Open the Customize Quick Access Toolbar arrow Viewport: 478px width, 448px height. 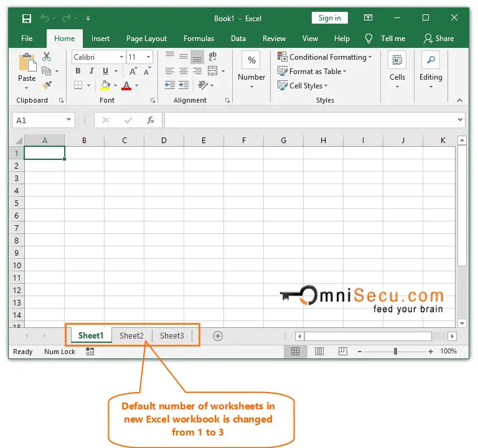(88, 19)
